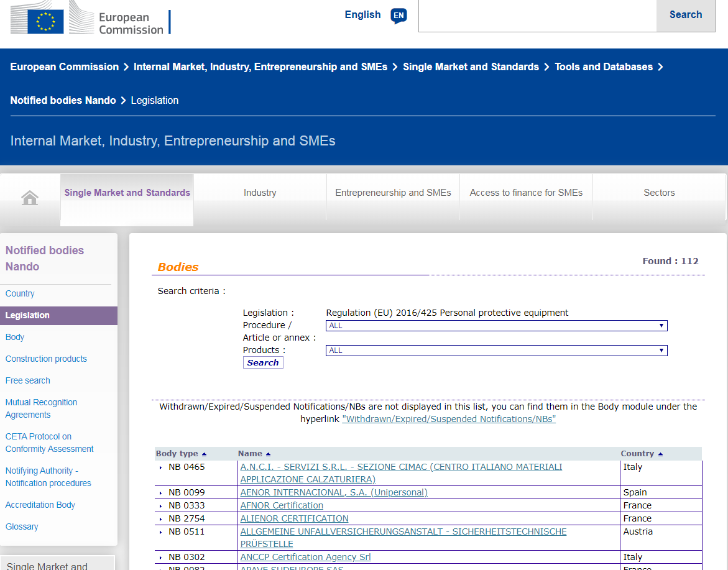728x570 pixels.
Task: Select Access to finance for SMEs tab
Action: pos(526,193)
